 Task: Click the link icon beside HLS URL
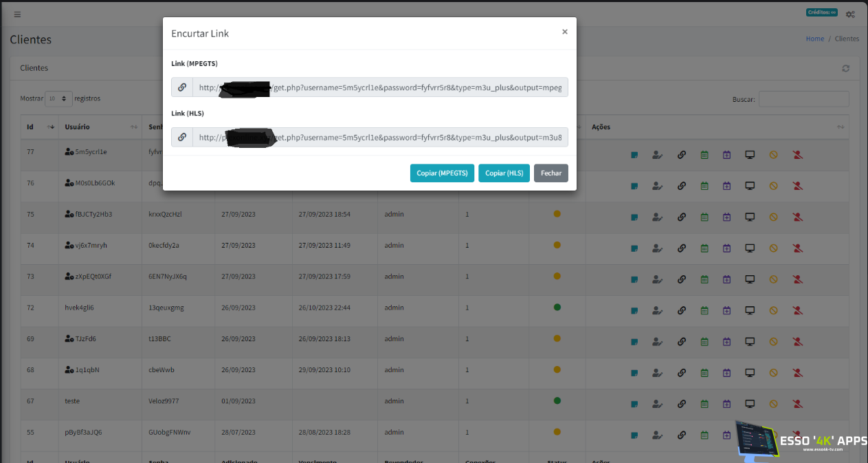(182, 138)
